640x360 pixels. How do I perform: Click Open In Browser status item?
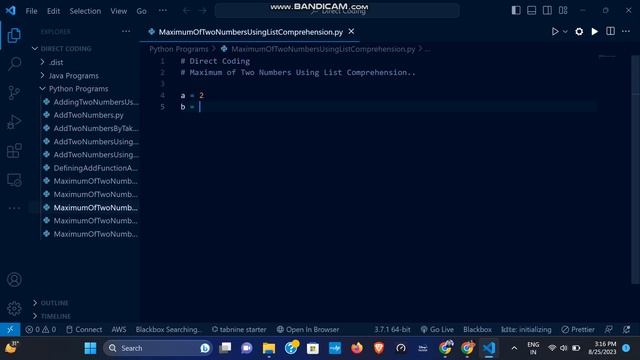point(308,329)
